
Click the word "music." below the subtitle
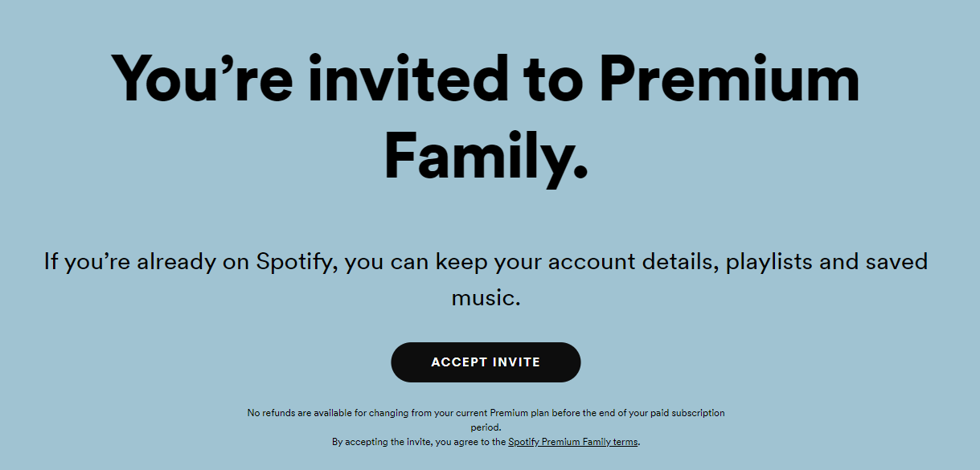click(486, 298)
